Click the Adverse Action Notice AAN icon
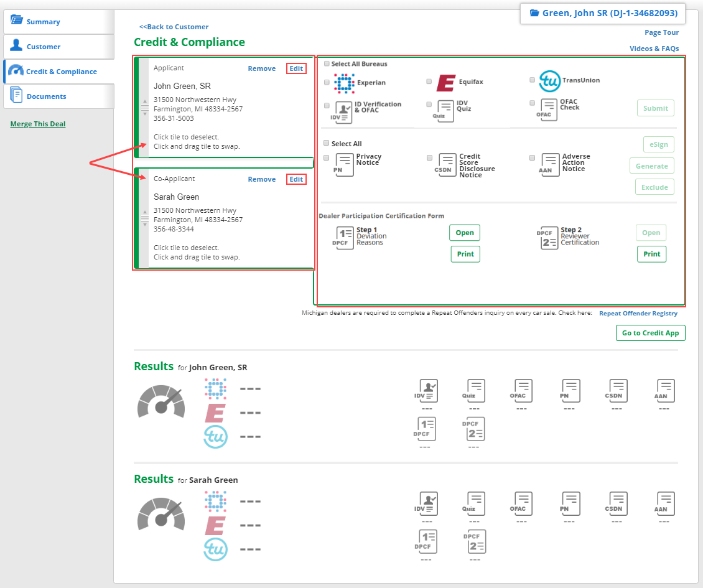 pos(550,165)
